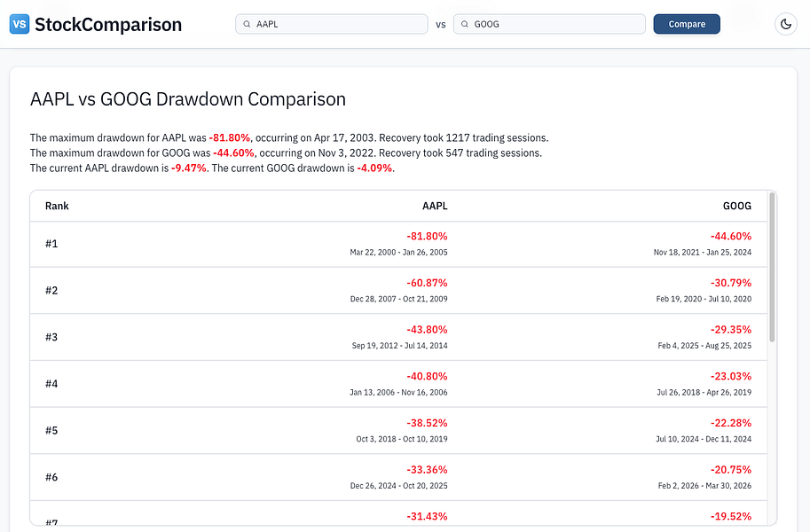Toggle dark mode with the moon icon
Screen dimensions: 810x532
(x=786, y=24)
